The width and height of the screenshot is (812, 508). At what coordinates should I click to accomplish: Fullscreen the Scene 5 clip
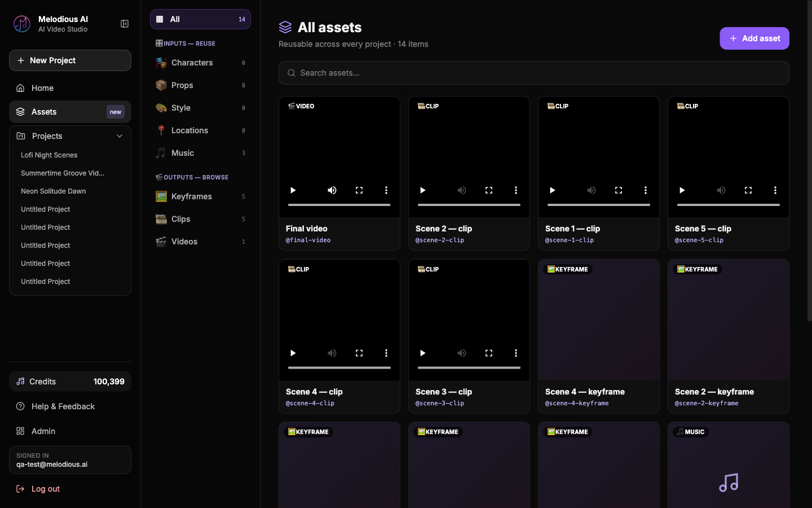pyautogui.click(x=748, y=190)
